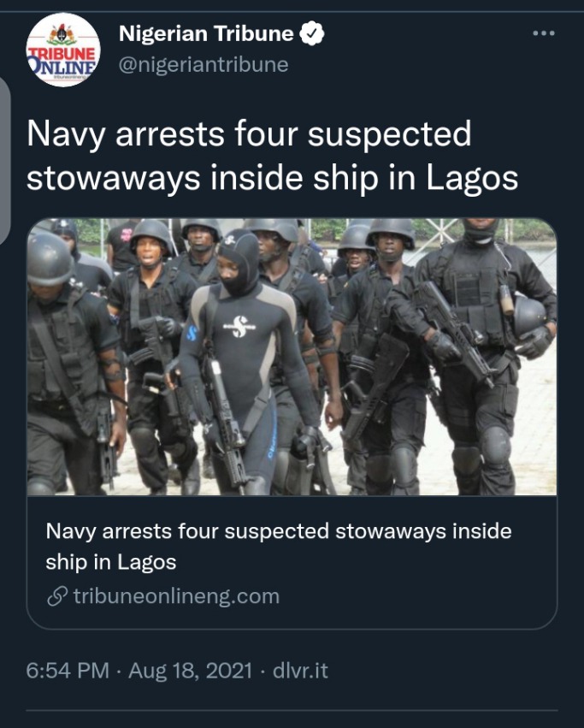
Task: Open the @nigeriantribune handle
Action: [x=204, y=64]
